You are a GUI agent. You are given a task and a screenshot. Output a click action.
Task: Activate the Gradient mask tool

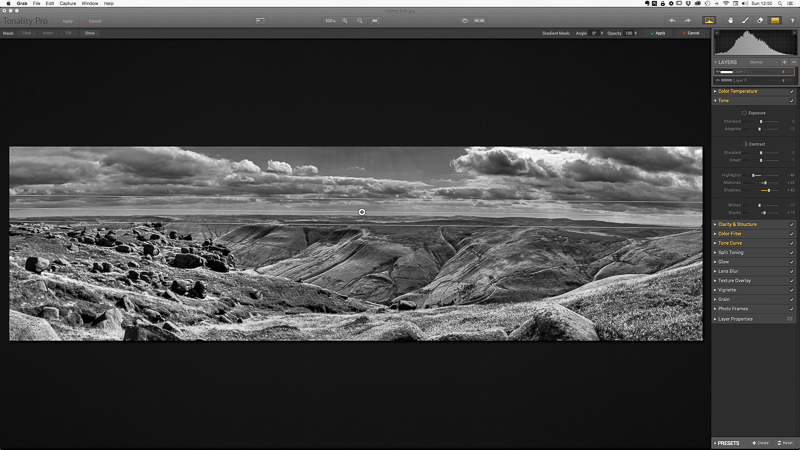click(x=774, y=20)
